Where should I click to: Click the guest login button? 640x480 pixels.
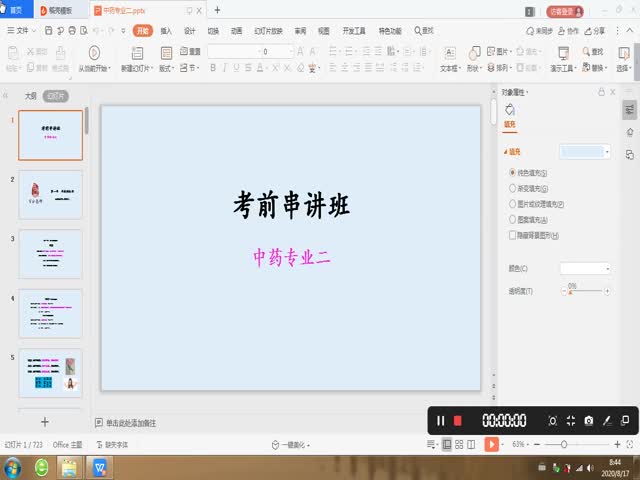click(565, 11)
